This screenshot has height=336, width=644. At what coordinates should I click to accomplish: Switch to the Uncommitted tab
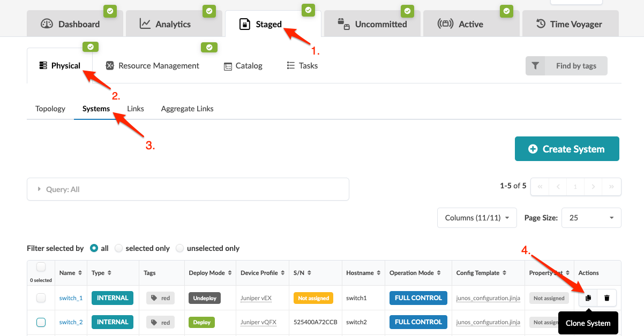373,24
